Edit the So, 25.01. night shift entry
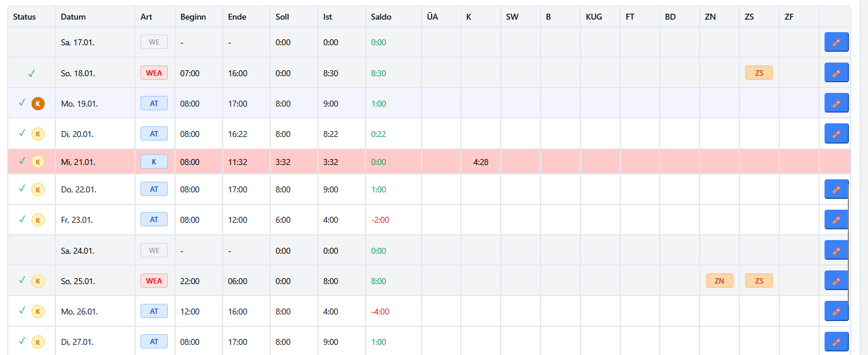 (836, 281)
